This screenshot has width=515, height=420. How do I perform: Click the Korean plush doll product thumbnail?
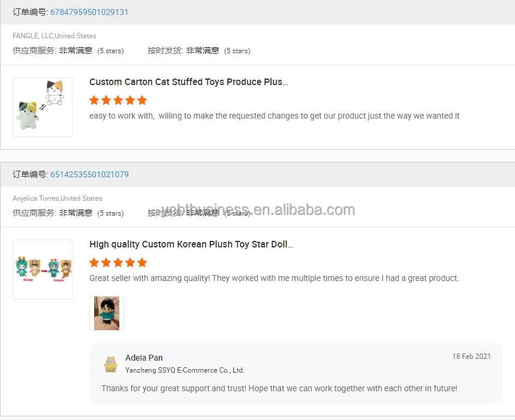(x=43, y=269)
